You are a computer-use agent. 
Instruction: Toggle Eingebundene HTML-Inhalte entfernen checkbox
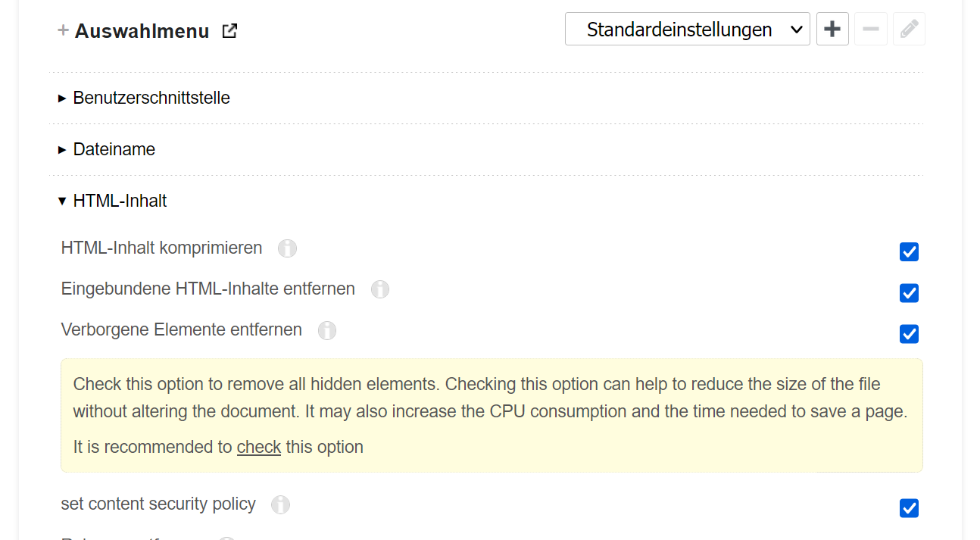tap(909, 293)
